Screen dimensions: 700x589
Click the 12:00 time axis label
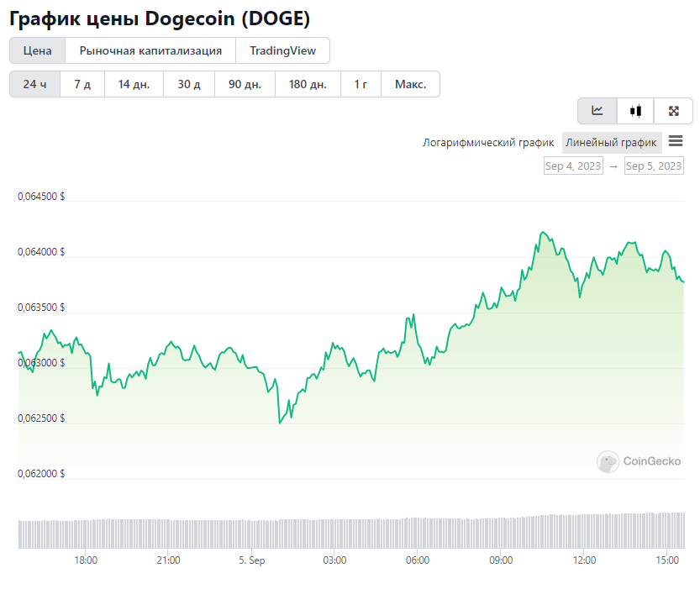point(584,560)
